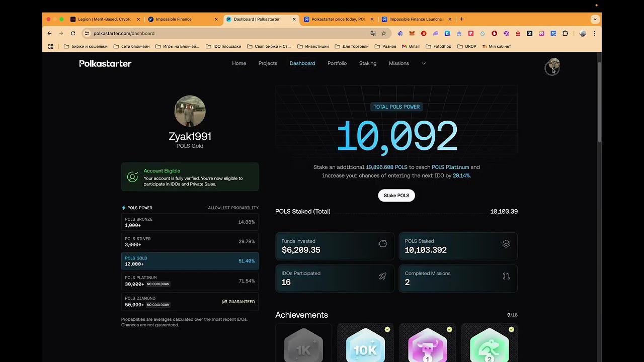Switch to Polkastarter price today tab
Viewport: 644px width, 362px height.
pyautogui.click(x=339, y=19)
